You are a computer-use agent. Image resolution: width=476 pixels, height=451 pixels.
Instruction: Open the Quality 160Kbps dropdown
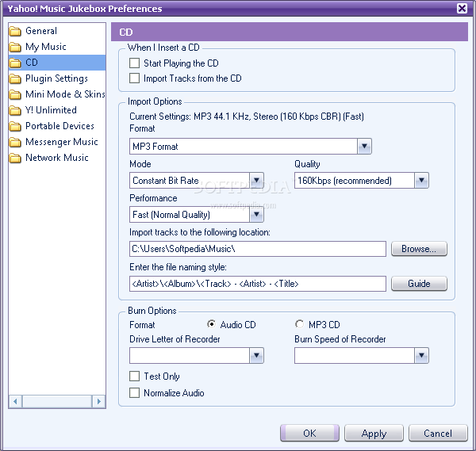[x=421, y=181]
